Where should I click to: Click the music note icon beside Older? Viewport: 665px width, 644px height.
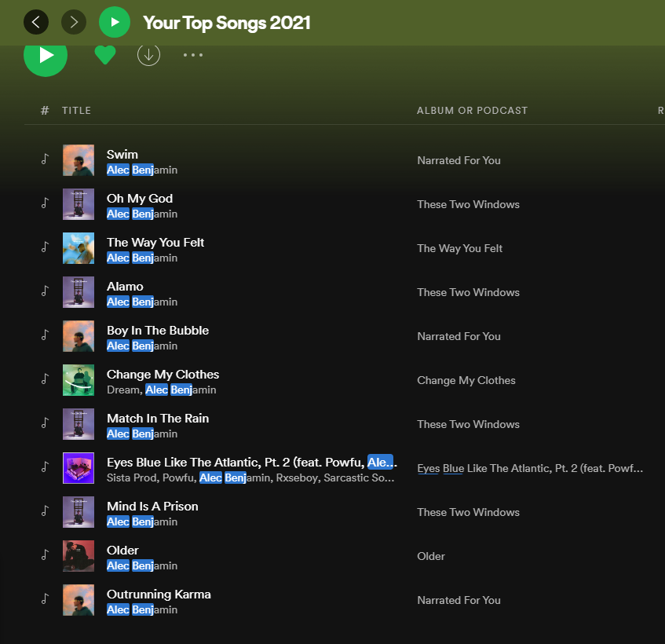coord(45,555)
